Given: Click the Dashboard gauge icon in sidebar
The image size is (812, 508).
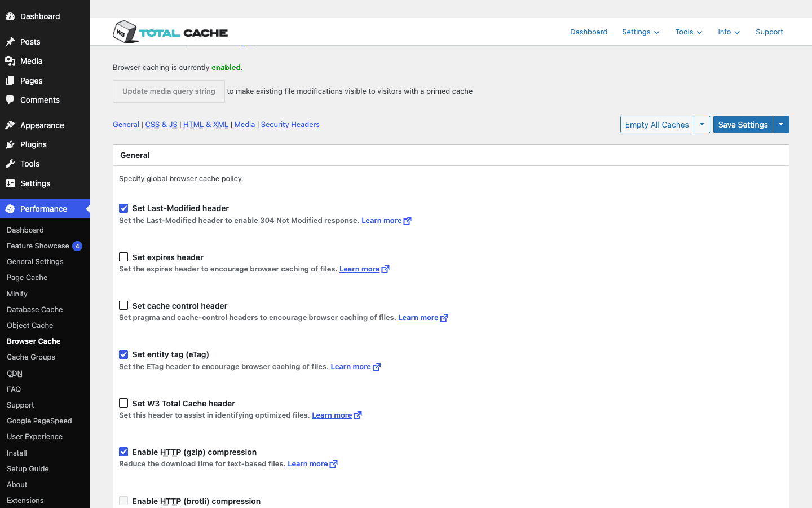Looking at the screenshot, I should pos(10,16).
